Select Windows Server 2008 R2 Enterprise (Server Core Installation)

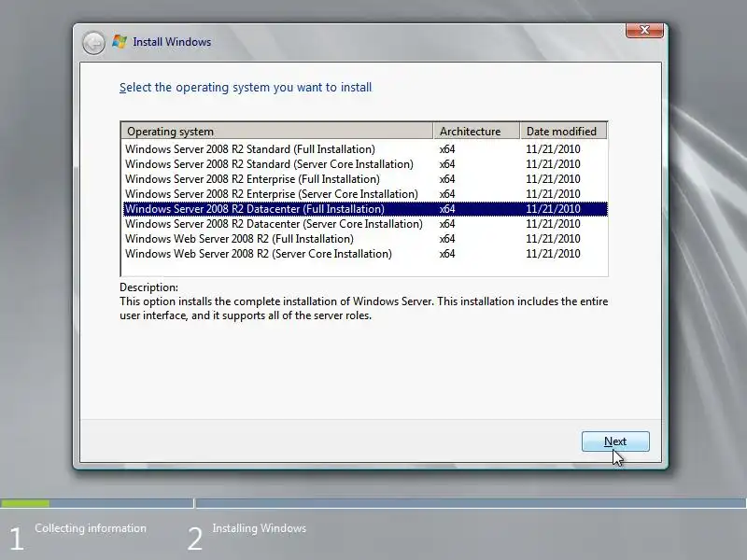(x=365, y=194)
